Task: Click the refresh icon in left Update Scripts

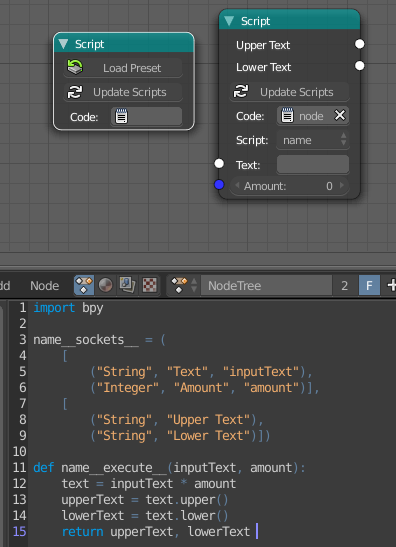Action: click(75, 92)
